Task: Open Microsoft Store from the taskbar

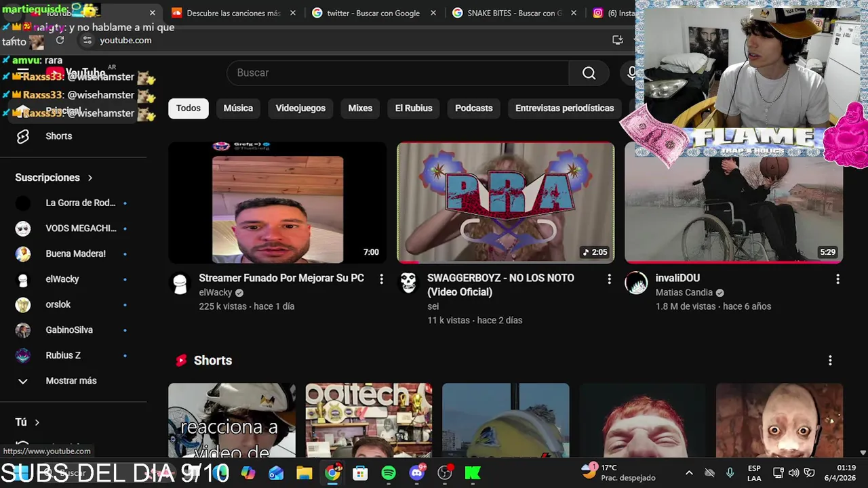Action: 360,473
